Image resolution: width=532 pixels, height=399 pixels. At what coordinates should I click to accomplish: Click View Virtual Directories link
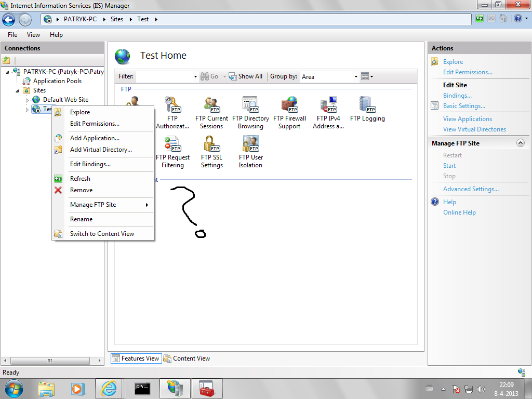[x=474, y=129]
